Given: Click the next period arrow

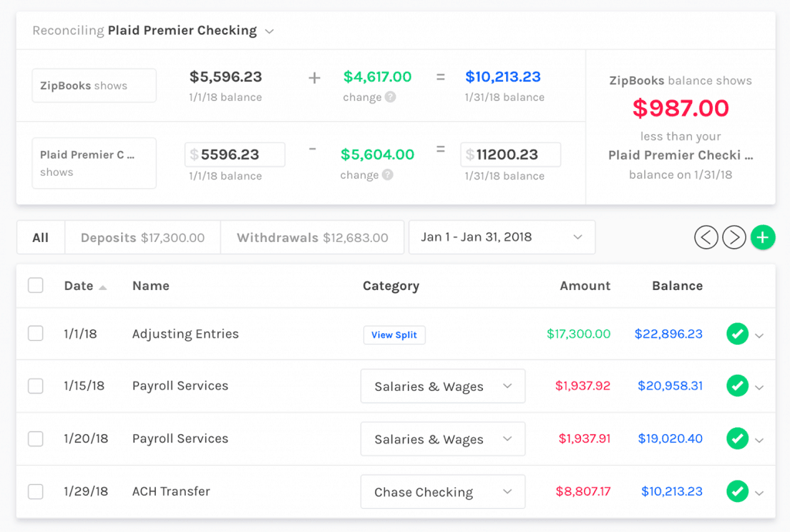Looking at the screenshot, I should coord(734,237).
